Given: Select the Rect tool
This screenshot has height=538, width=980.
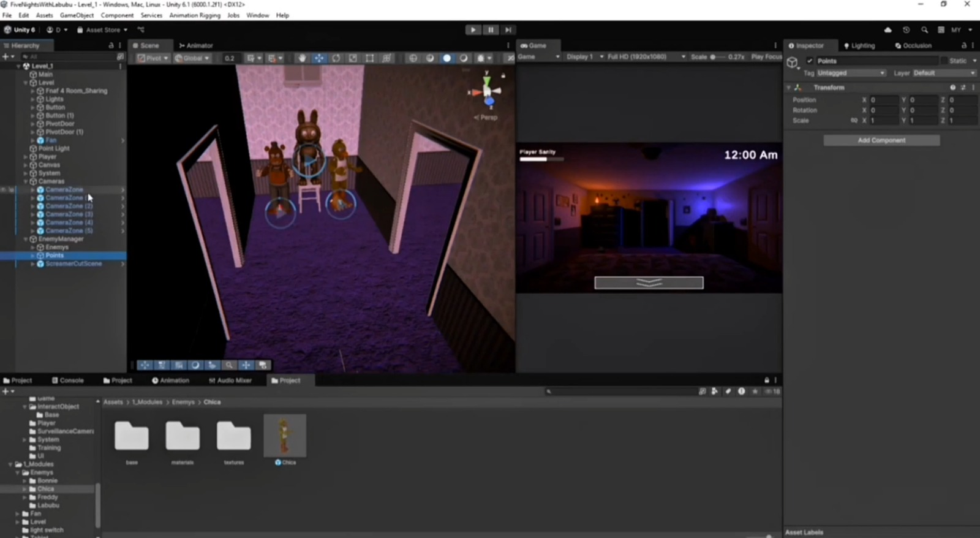Looking at the screenshot, I should [369, 58].
